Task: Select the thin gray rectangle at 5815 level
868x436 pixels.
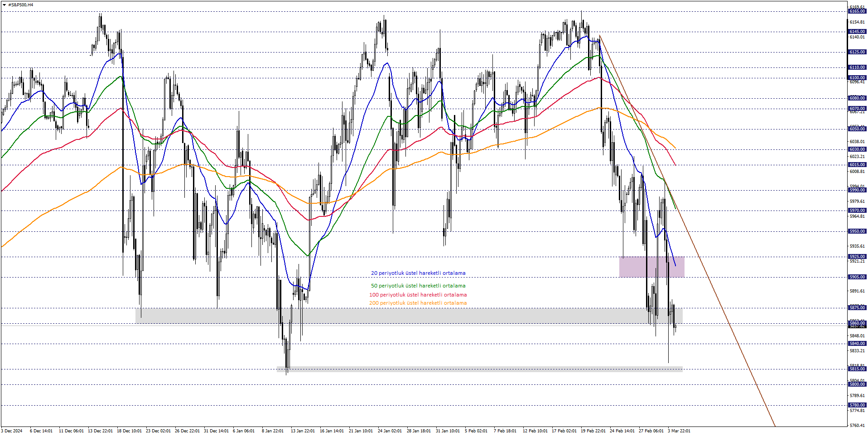Action: (x=479, y=369)
